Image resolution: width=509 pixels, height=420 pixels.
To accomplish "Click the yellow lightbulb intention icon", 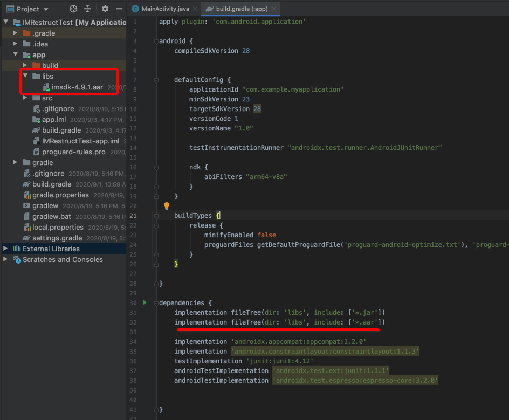I will 167,205.
